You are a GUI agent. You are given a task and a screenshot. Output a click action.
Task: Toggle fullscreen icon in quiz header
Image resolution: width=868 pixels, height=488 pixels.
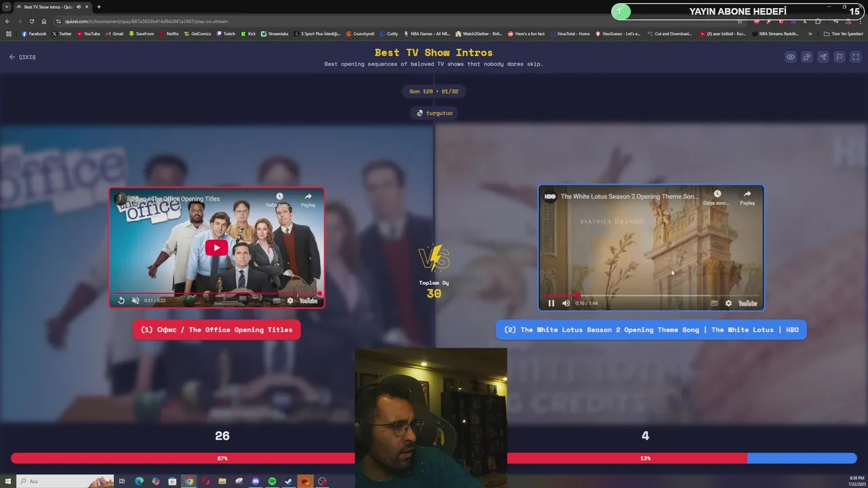pos(856,57)
